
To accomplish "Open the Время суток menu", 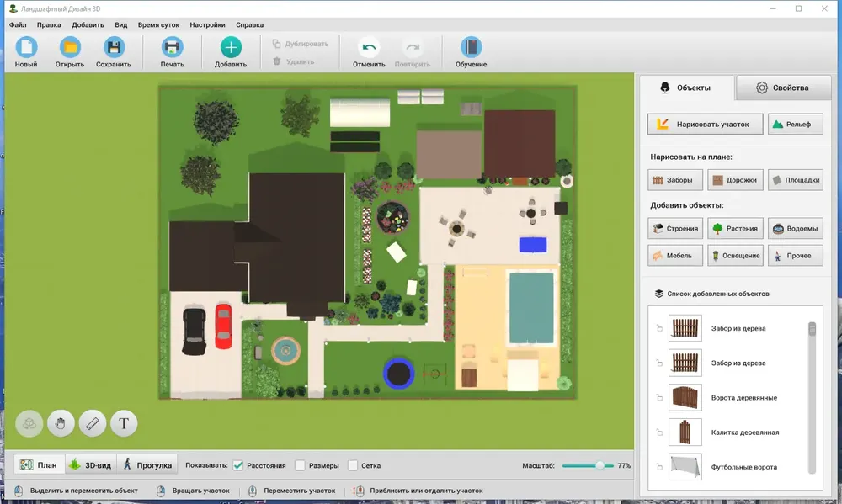I will 158,24.
